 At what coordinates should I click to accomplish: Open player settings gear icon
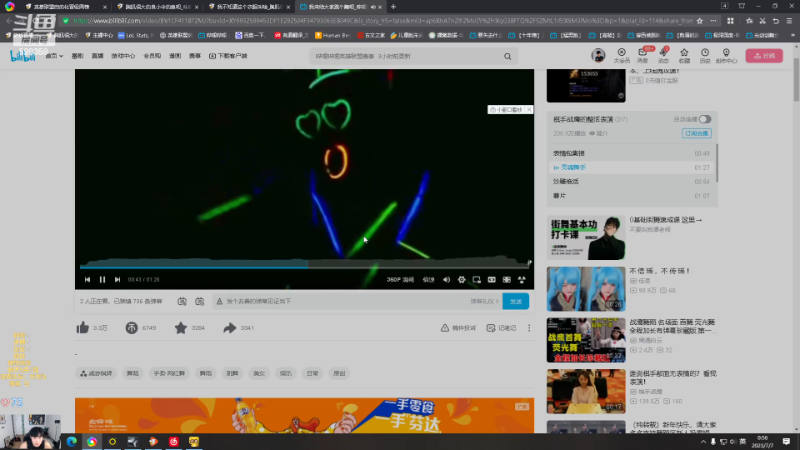[461, 280]
